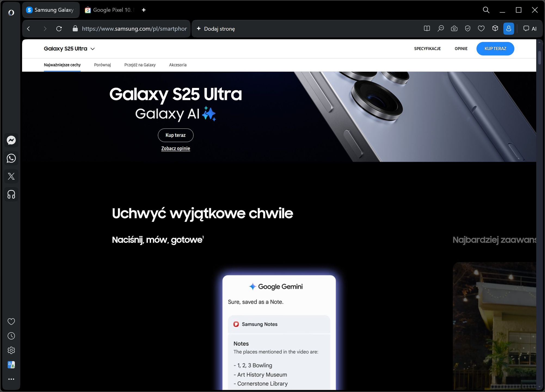Click the Google Gemini card header
The height and width of the screenshot is (392, 545).
click(276, 287)
